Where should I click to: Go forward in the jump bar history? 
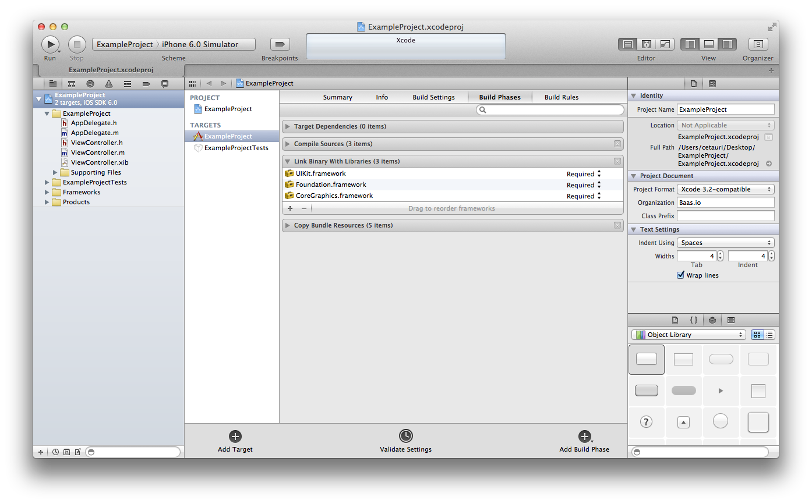point(224,83)
